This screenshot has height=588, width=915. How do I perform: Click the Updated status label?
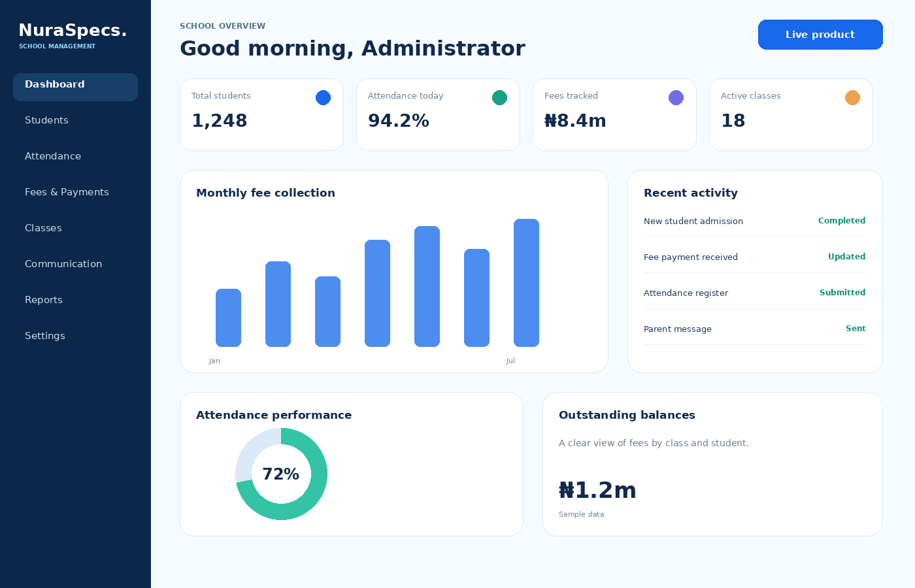pyautogui.click(x=846, y=257)
